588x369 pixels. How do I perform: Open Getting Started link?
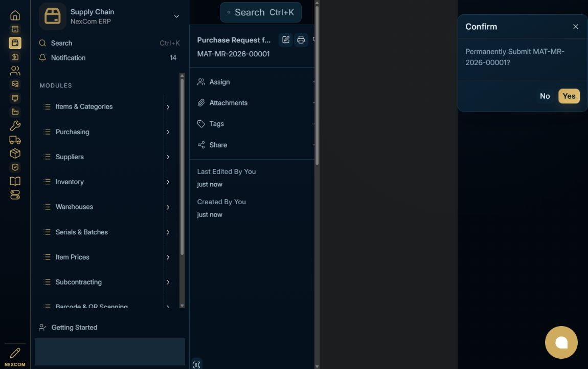(x=74, y=328)
